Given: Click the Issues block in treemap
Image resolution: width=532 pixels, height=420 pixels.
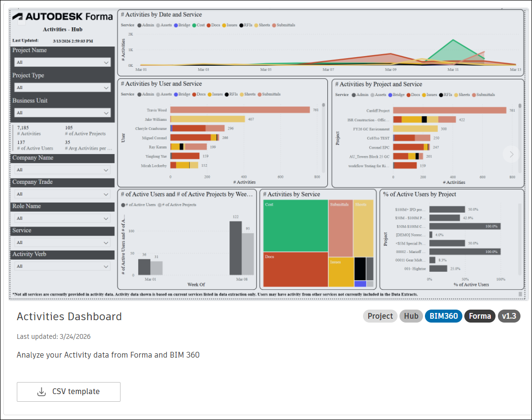Looking at the screenshot, I should (341, 272).
